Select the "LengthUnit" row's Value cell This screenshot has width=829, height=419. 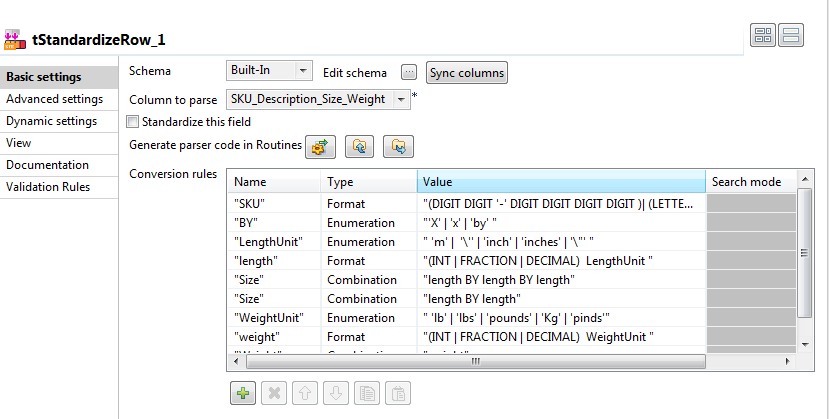coord(560,242)
